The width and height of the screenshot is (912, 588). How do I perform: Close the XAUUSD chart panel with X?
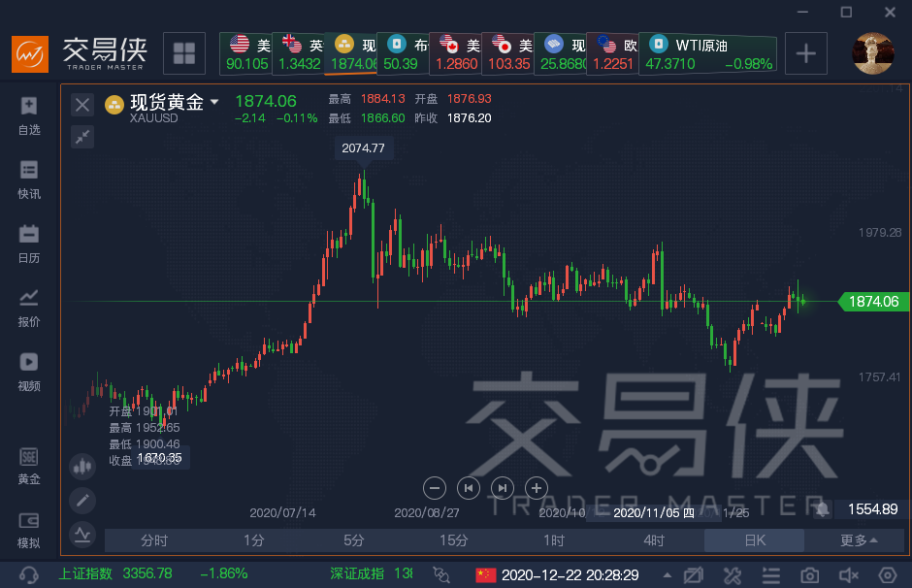82,105
